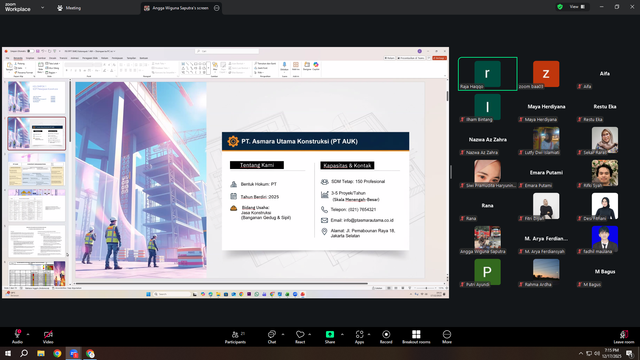Image resolution: width=640 pixels, height=360 pixels.
Task: Expand shapes gallery arrow in PowerPoint ribbon
Action: tap(209, 68)
